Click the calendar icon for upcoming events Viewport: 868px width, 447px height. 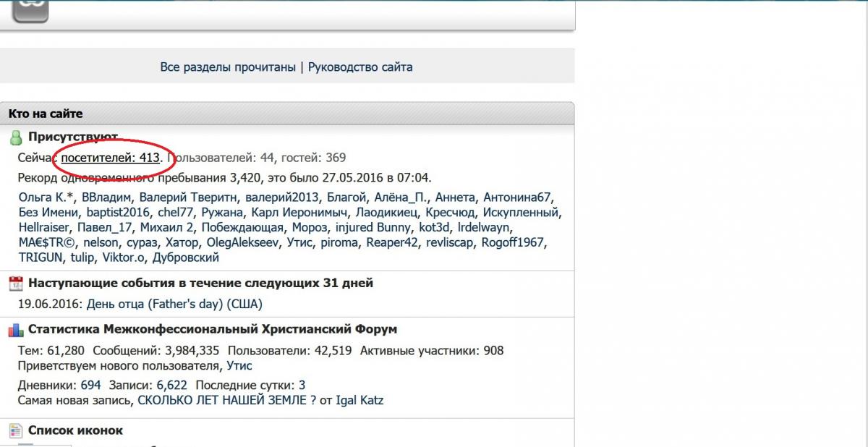[x=16, y=284]
